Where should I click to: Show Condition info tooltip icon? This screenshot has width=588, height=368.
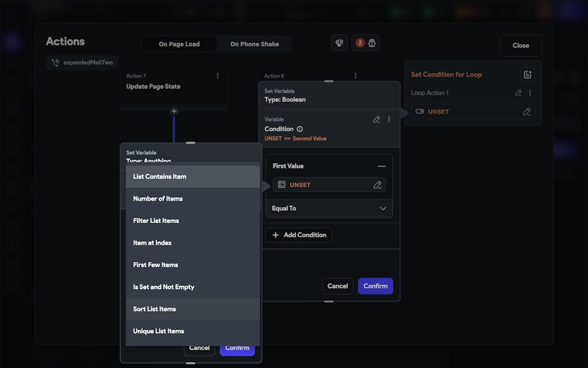300,129
